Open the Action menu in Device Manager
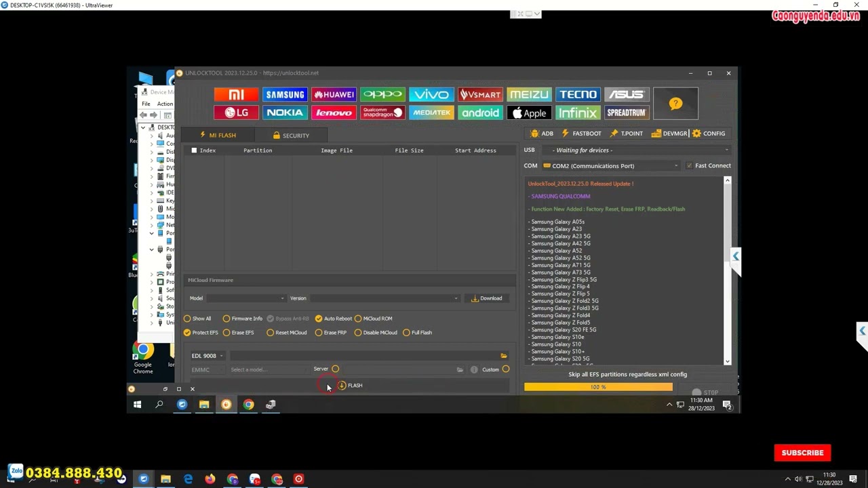The width and height of the screenshot is (868, 488). (x=165, y=104)
